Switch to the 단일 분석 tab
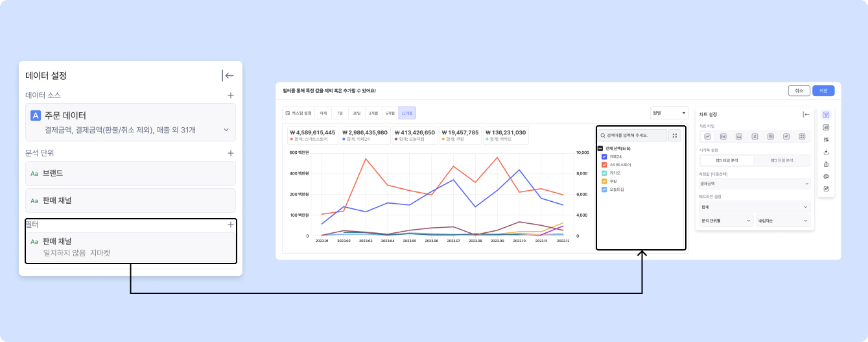This screenshot has height=342, width=868. [782, 160]
